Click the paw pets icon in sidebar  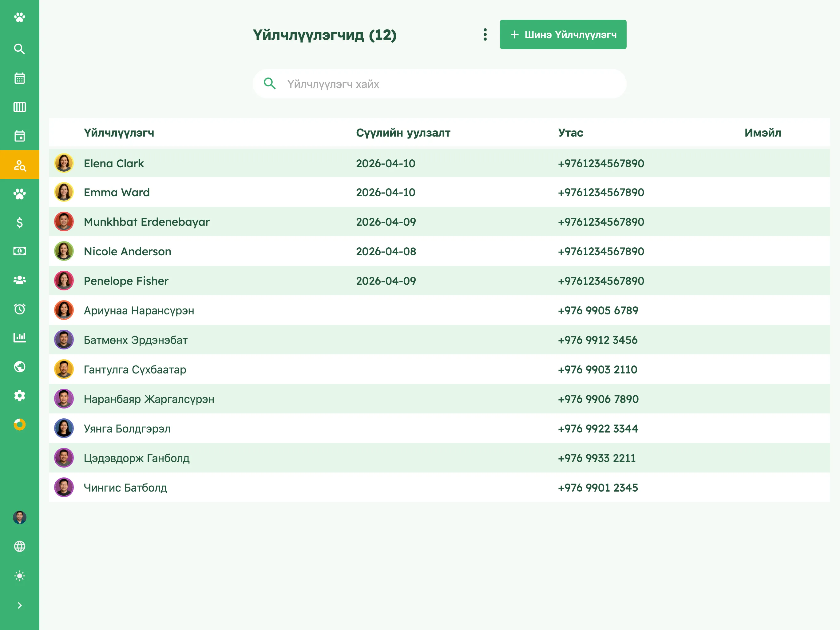click(x=19, y=194)
